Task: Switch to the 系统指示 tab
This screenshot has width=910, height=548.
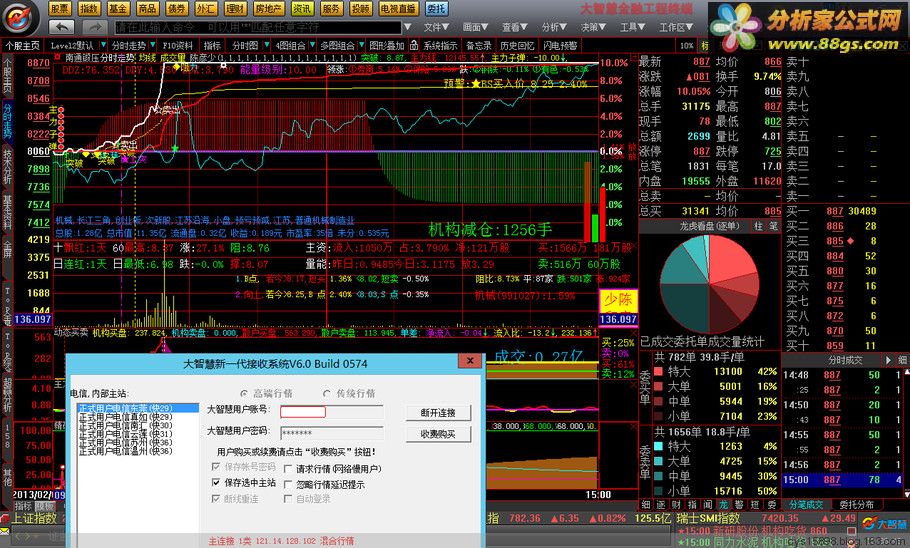Action: point(440,45)
